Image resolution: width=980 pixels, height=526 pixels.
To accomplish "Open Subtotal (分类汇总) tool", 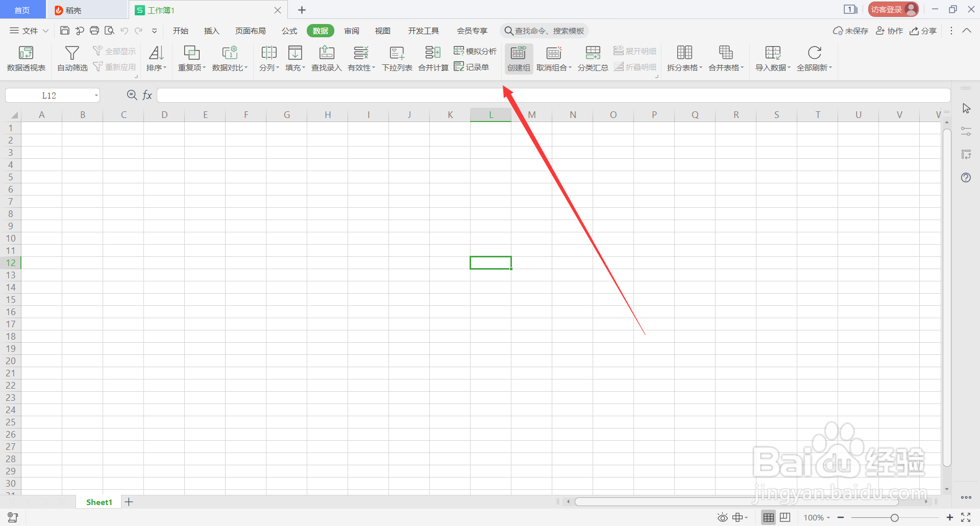I will (x=593, y=59).
